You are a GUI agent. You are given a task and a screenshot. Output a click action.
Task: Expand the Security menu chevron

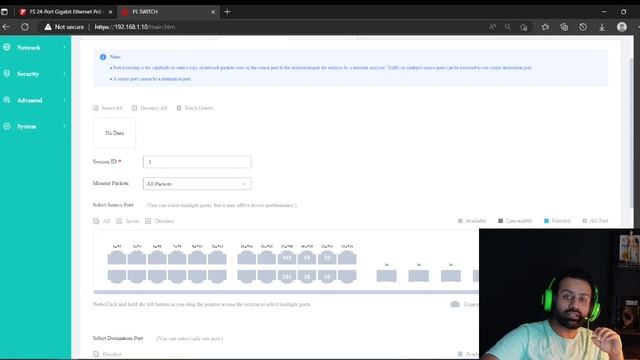coord(64,74)
